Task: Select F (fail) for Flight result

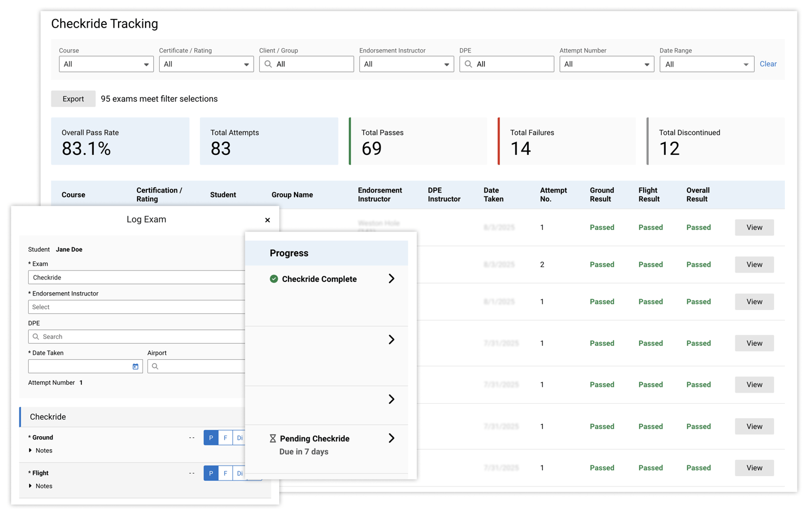Action: point(225,473)
